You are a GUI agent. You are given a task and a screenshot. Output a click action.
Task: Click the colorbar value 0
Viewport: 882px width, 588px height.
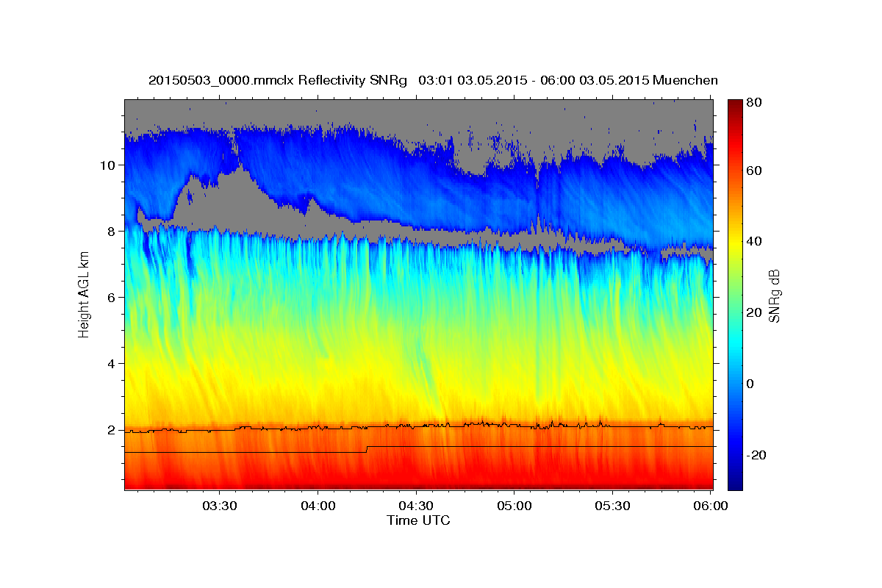tap(751, 384)
